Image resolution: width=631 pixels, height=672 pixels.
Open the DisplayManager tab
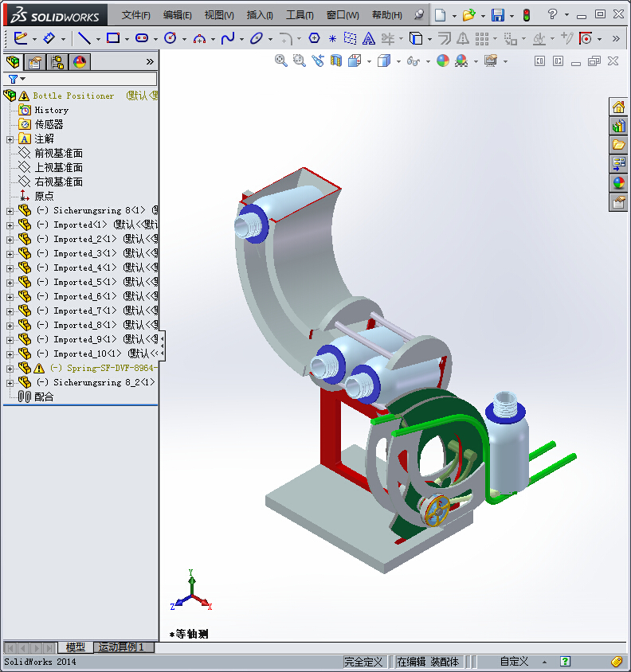[80, 63]
